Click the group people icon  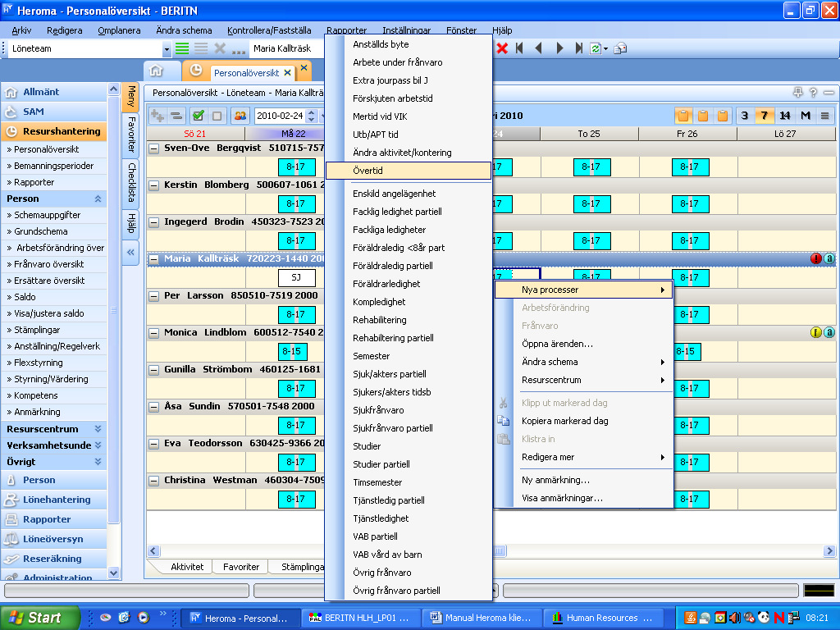[240, 115]
